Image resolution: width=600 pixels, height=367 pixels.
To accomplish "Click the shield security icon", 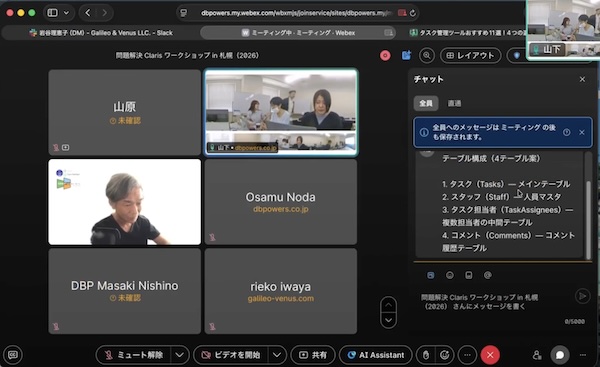I will pyautogui.click(x=517, y=55).
